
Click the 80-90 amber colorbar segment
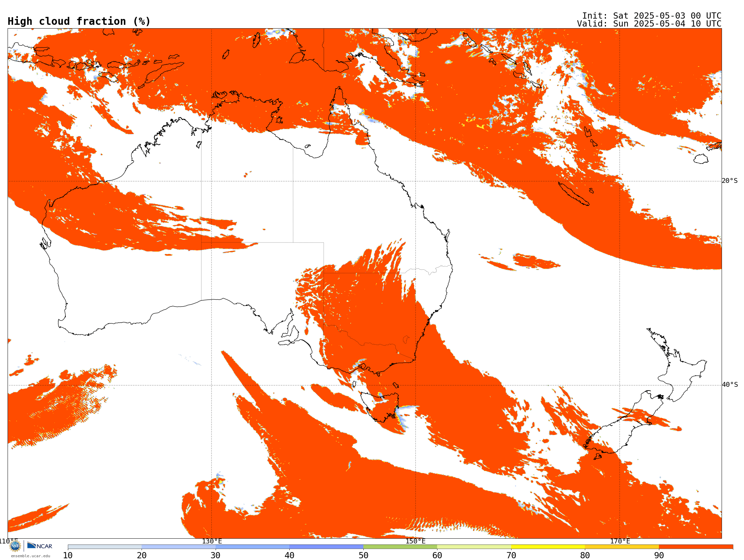point(622,547)
